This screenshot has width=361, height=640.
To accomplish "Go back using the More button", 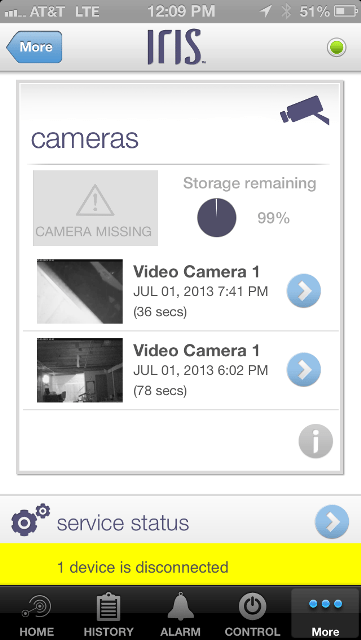I will 34,47.
